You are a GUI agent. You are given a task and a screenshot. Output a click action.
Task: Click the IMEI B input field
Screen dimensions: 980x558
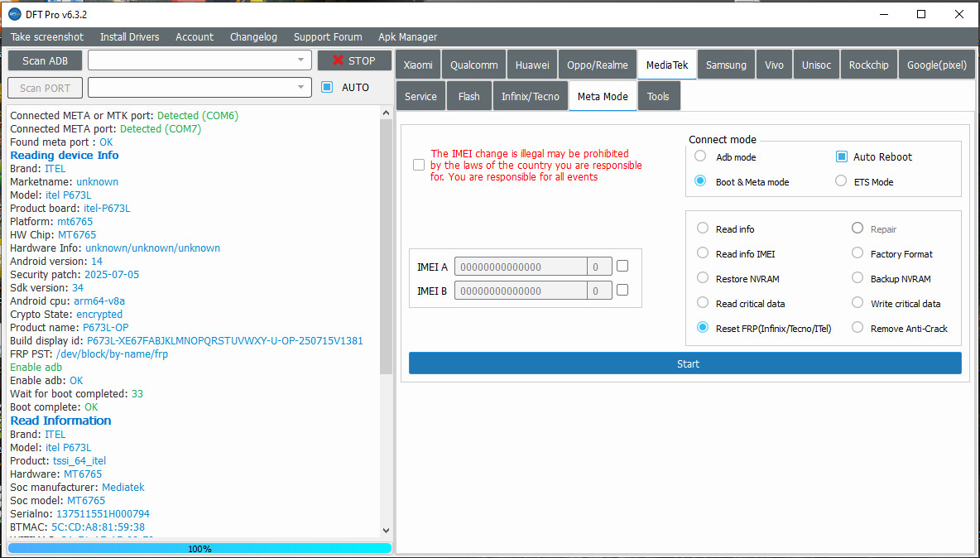[520, 291]
